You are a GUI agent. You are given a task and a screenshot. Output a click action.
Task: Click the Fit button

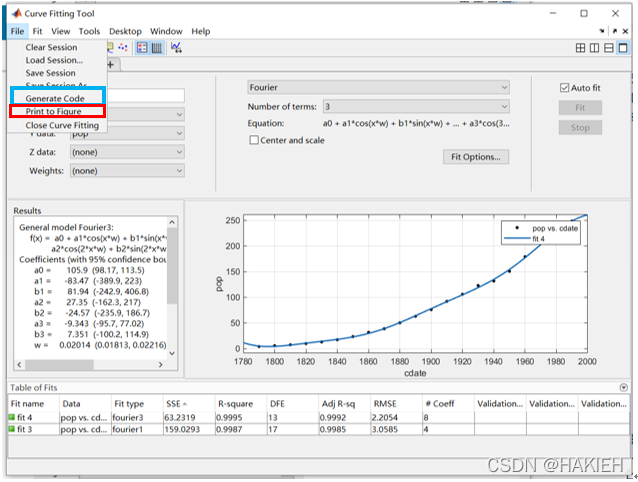tap(580, 108)
